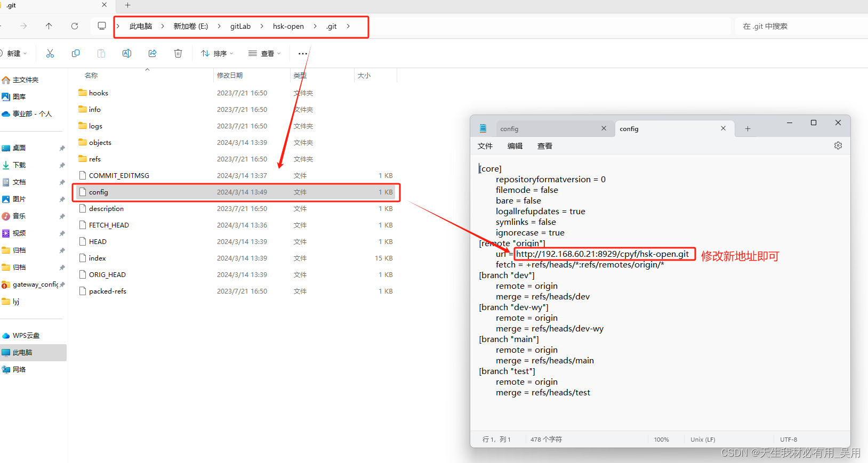Click the UTF-8 encoding status in Notepad
Image resolution: width=868 pixels, height=463 pixels.
789,440
